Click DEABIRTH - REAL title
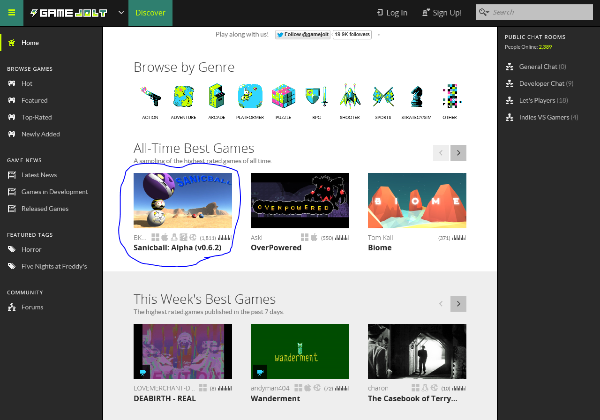The width and height of the screenshot is (600, 420). (165, 398)
